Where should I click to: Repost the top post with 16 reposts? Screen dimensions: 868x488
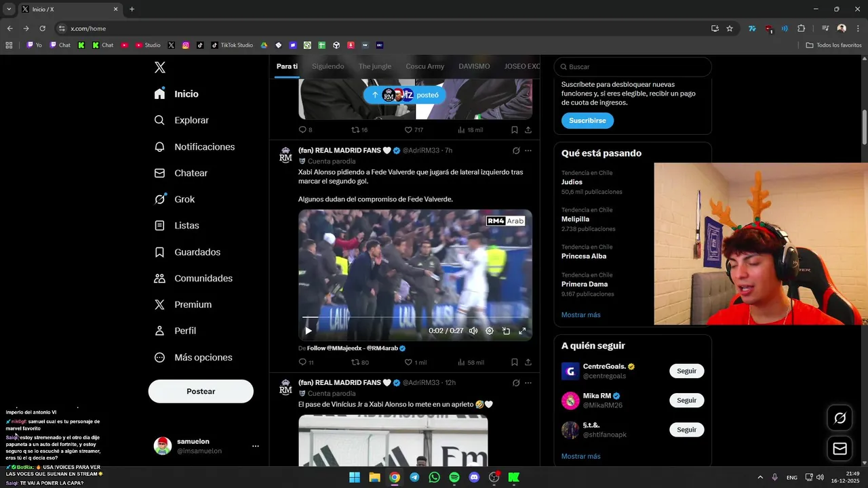coord(355,129)
